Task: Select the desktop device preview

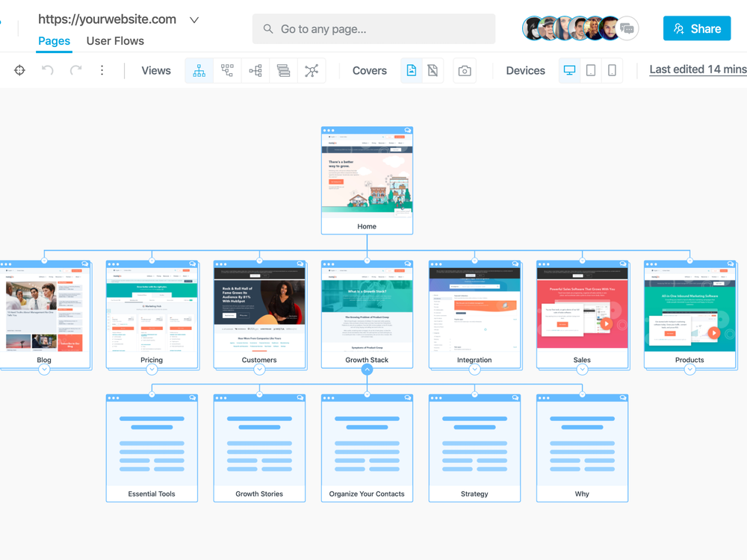Action: (570, 70)
